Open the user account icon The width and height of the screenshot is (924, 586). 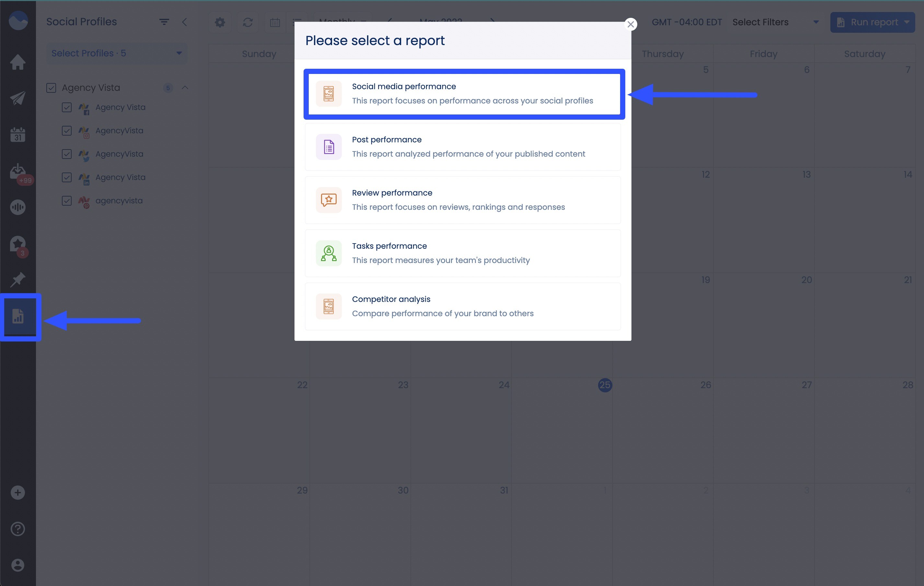(x=17, y=565)
